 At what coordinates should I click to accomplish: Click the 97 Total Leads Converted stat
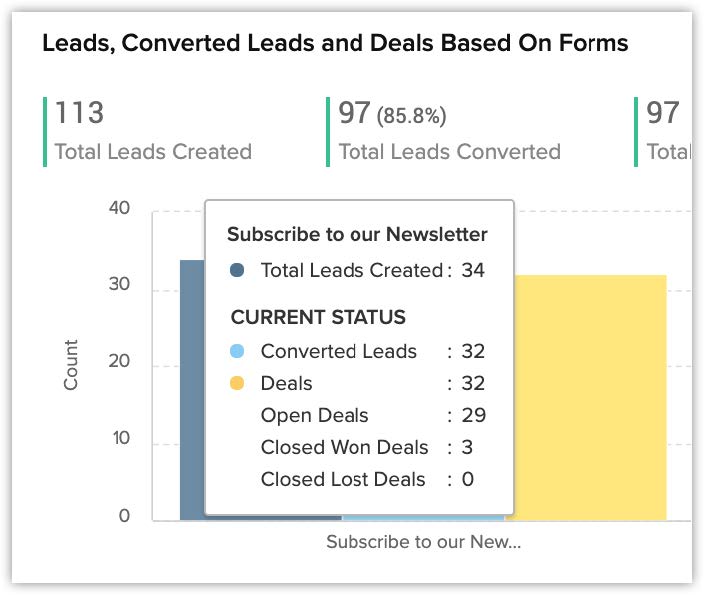pyautogui.click(x=354, y=113)
